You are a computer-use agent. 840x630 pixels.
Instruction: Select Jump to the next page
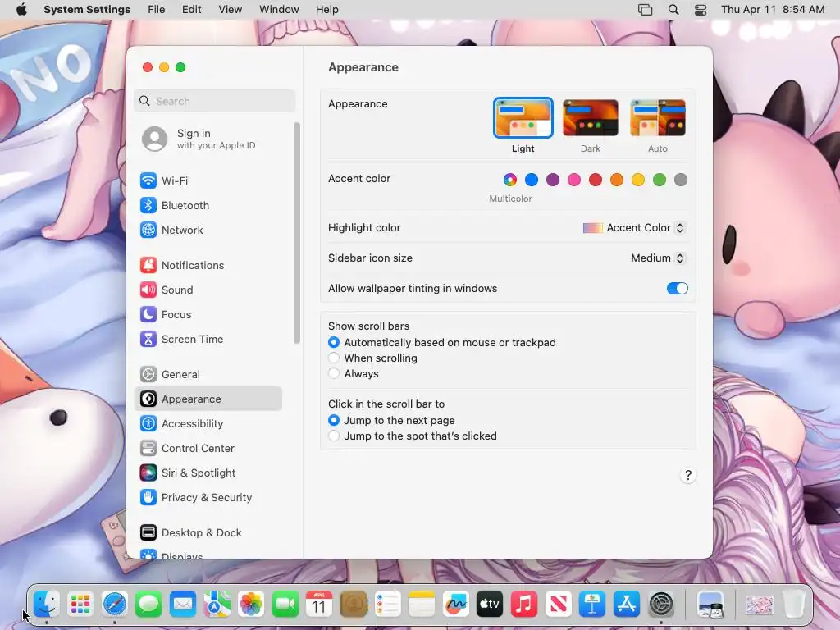(334, 420)
